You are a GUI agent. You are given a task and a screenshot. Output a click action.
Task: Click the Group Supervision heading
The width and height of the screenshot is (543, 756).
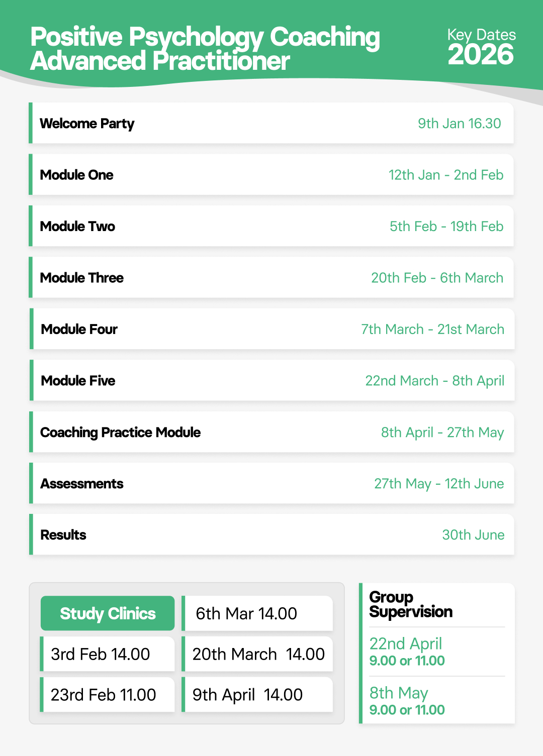click(411, 604)
